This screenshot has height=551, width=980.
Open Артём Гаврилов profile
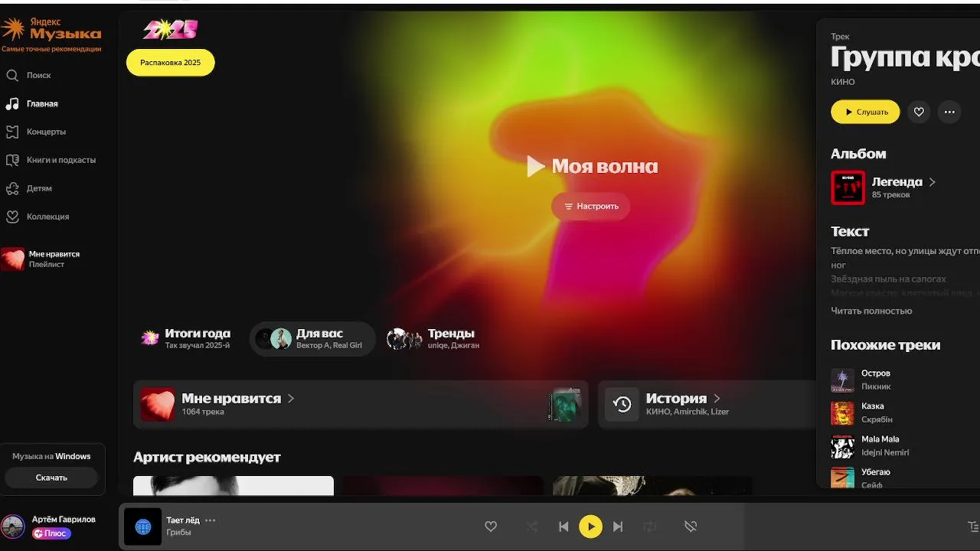pyautogui.click(x=64, y=519)
